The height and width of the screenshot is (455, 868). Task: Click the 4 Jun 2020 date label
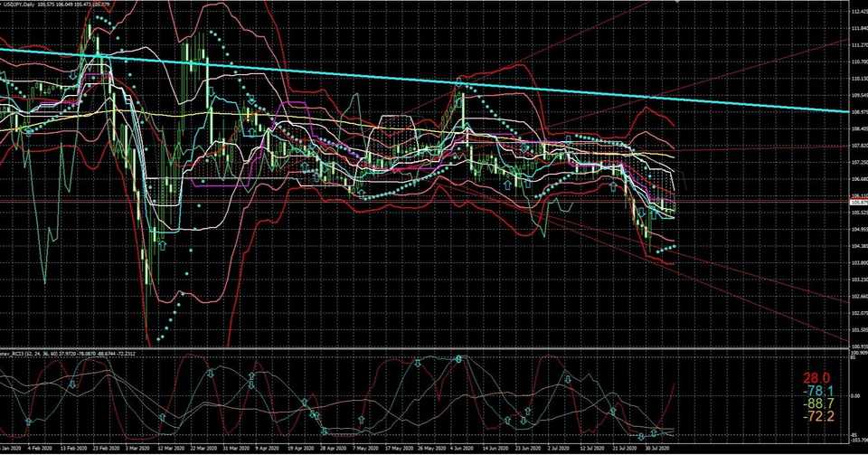tap(464, 447)
